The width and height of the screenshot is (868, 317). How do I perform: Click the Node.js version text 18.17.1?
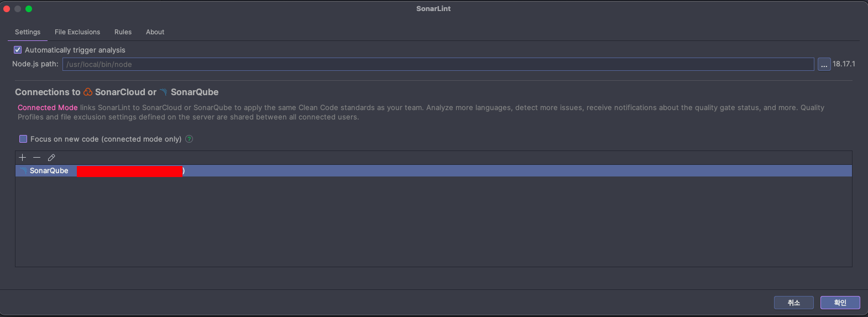pos(844,64)
